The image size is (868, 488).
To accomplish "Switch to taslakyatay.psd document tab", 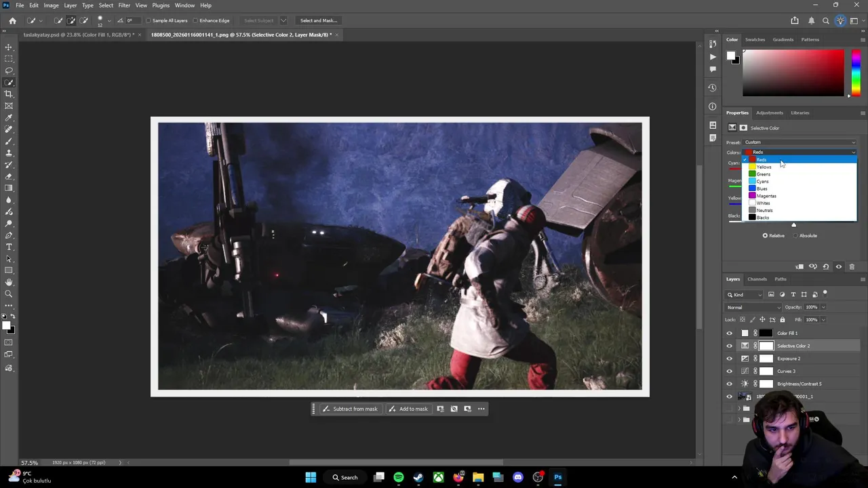I will 77,35.
